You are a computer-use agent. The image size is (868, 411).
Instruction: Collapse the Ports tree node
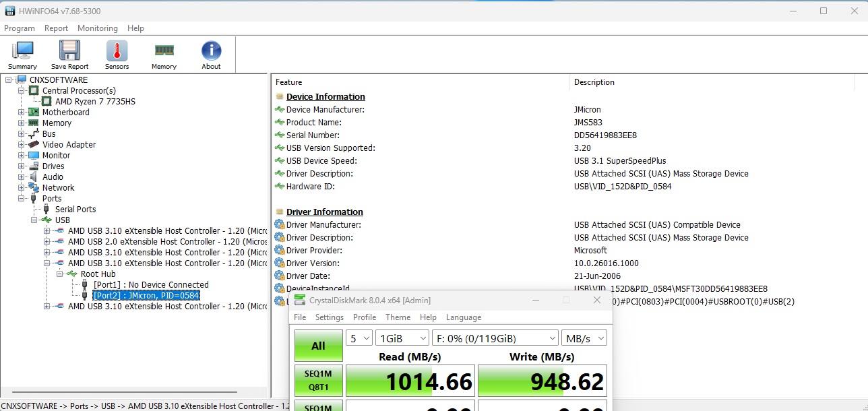click(x=21, y=199)
